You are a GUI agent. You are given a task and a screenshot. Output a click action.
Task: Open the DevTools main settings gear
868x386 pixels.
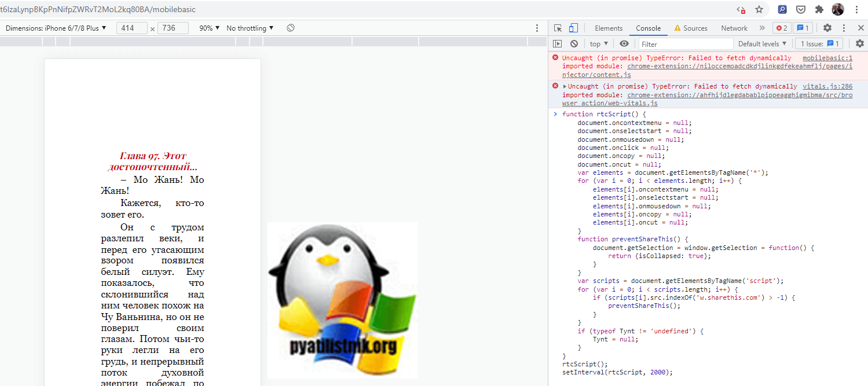click(x=827, y=28)
